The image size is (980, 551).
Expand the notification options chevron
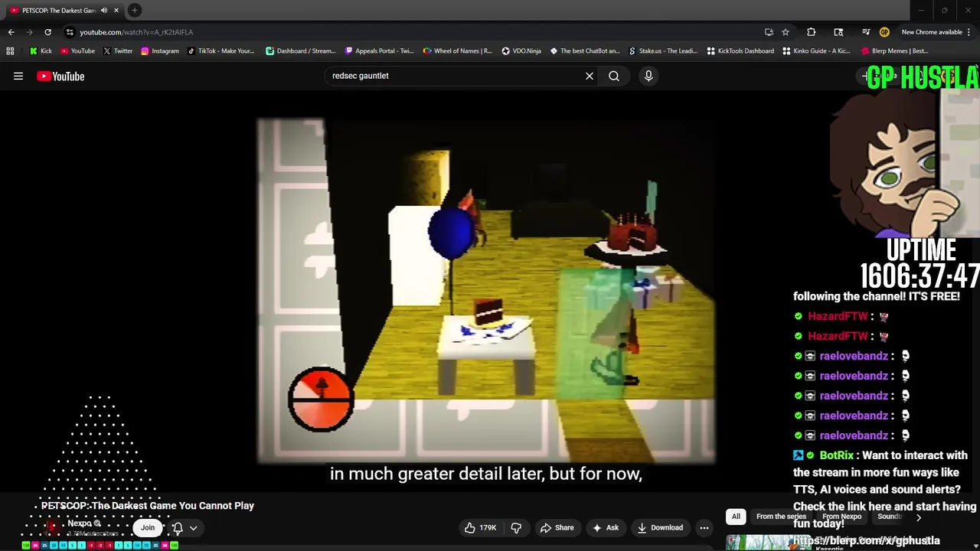click(x=194, y=527)
